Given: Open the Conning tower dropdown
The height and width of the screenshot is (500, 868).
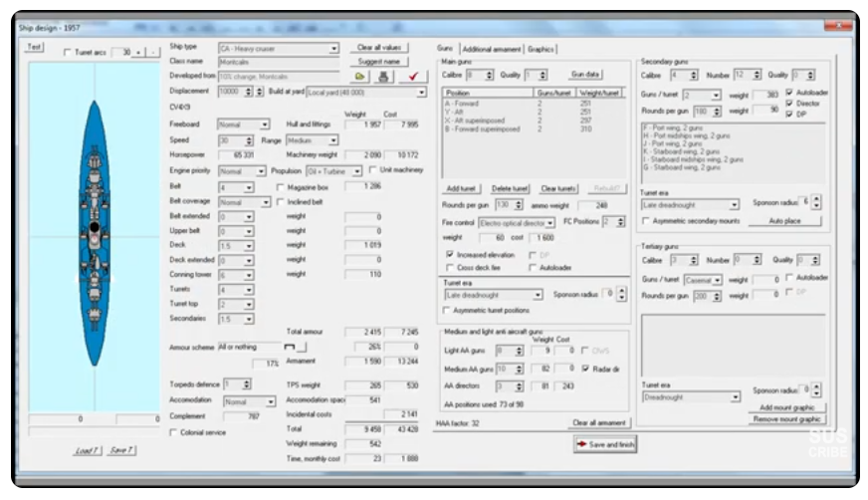Looking at the screenshot, I should point(249,275).
